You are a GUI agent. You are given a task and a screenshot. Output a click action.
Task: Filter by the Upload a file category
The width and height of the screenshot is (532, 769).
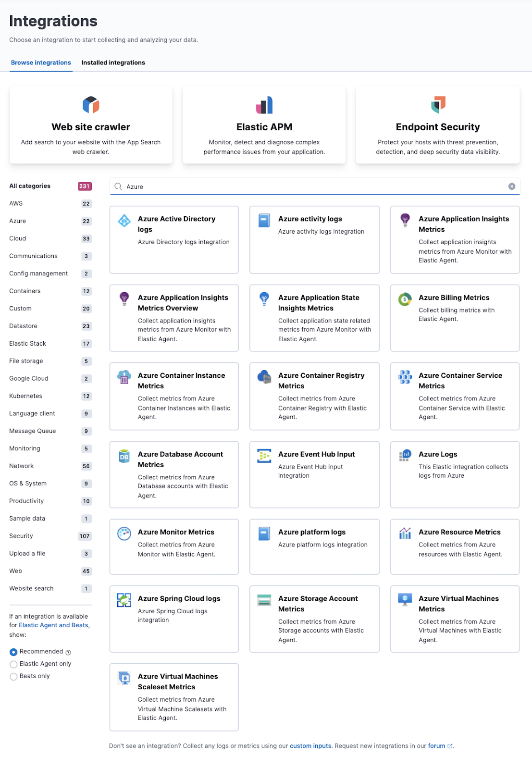50,554
